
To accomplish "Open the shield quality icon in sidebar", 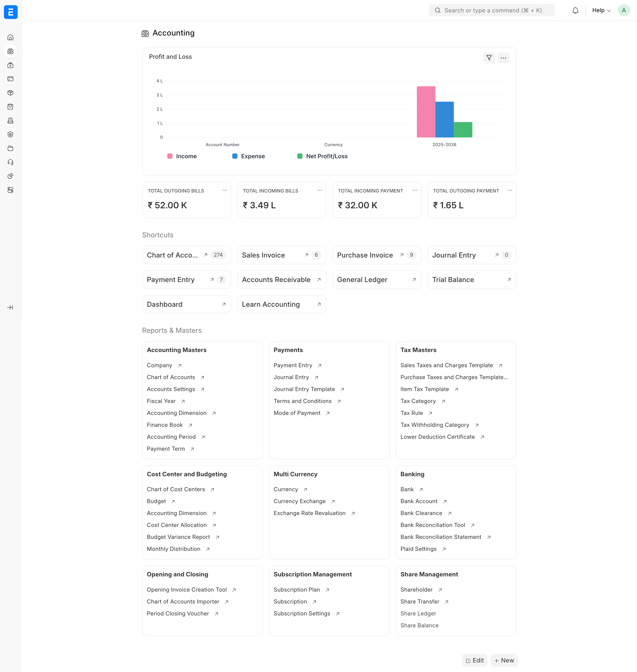I will [11, 135].
